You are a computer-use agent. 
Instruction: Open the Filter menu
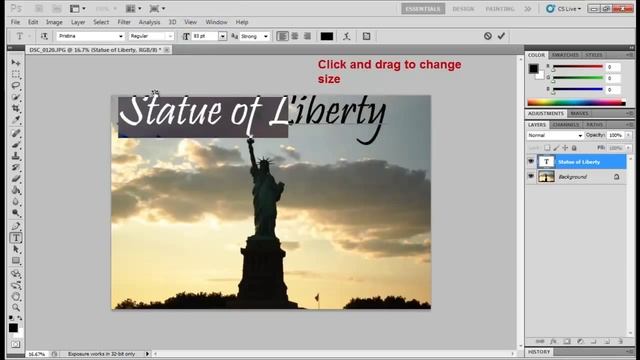[124, 22]
